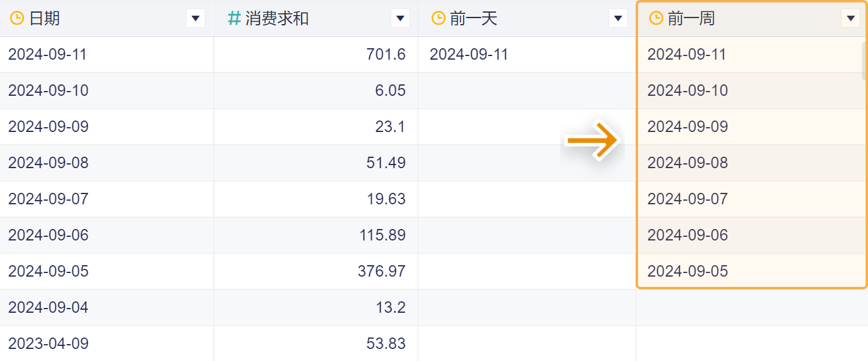Select the 日期 column header label

[45, 19]
